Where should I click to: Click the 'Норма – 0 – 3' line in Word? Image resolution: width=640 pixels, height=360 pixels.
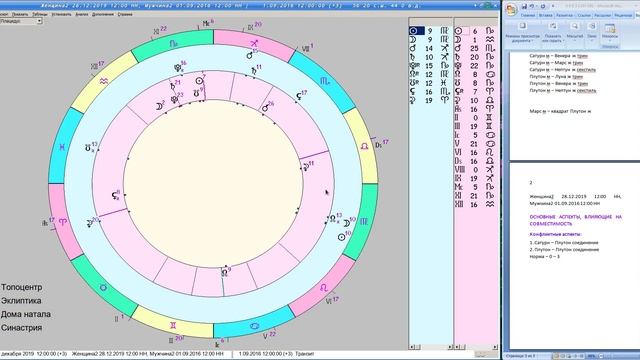click(544, 257)
